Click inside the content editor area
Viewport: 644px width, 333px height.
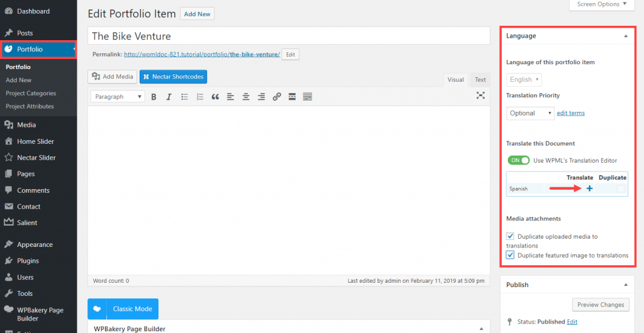click(289, 191)
